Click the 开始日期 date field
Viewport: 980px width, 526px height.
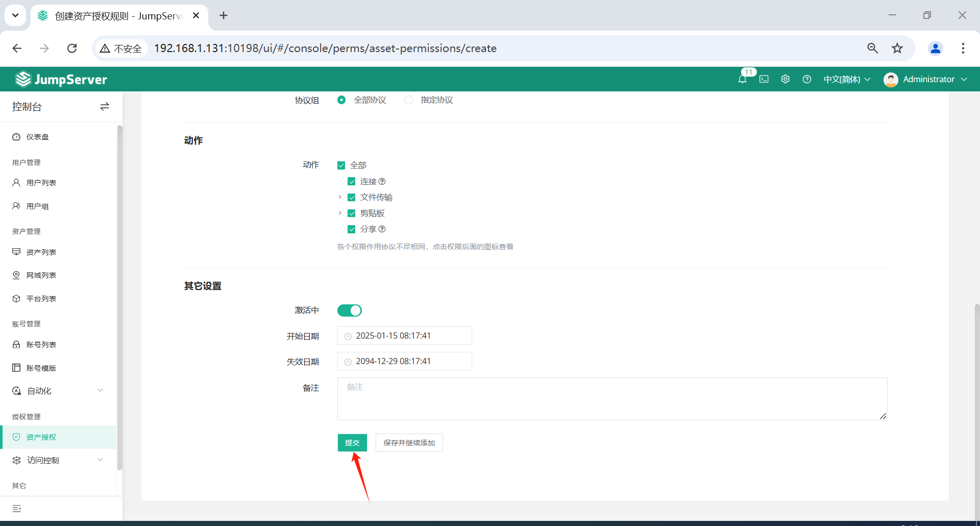click(x=404, y=336)
